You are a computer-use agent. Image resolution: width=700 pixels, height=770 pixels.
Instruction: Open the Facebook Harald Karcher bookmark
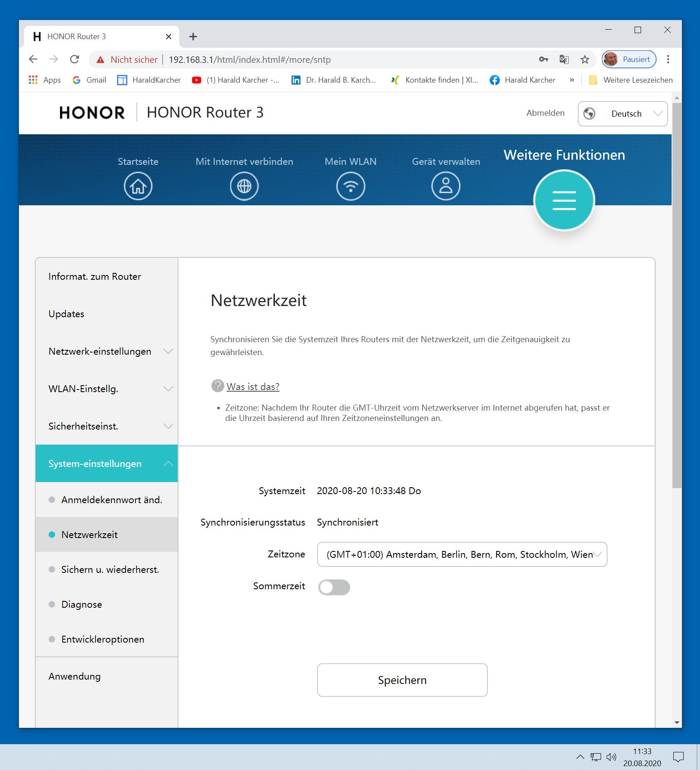[523, 80]
